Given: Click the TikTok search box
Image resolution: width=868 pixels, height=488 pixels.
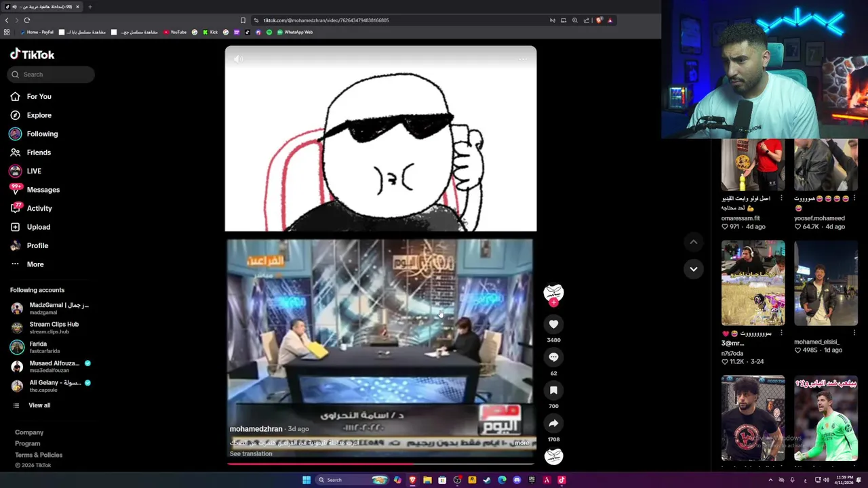Looking at the screenshot, I should tap(52, 75).
